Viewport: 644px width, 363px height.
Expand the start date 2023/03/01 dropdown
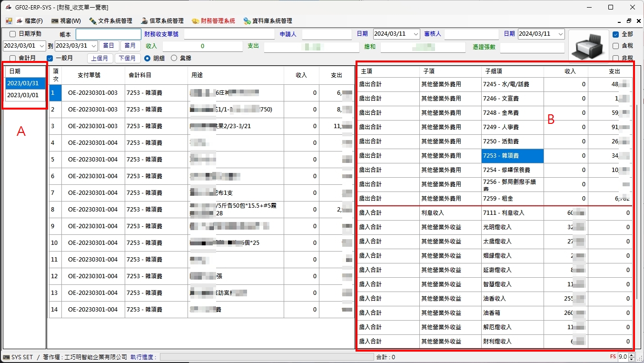[42, 46]
